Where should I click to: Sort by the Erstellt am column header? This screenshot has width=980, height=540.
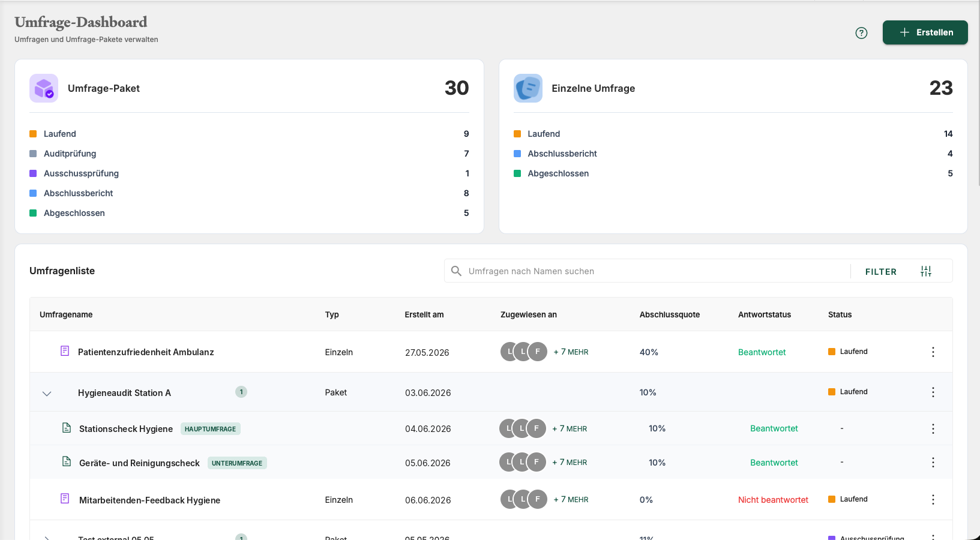pyautogui.click(x=424, y=314)
